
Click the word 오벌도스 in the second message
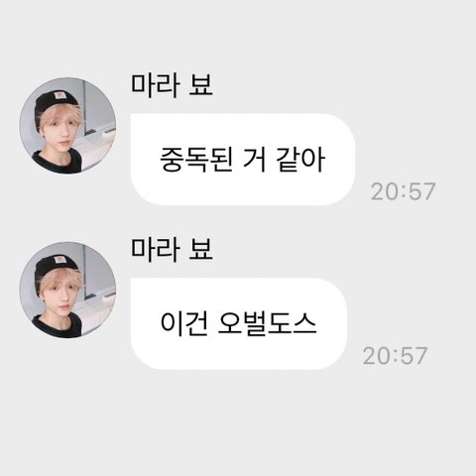(268, 324)
